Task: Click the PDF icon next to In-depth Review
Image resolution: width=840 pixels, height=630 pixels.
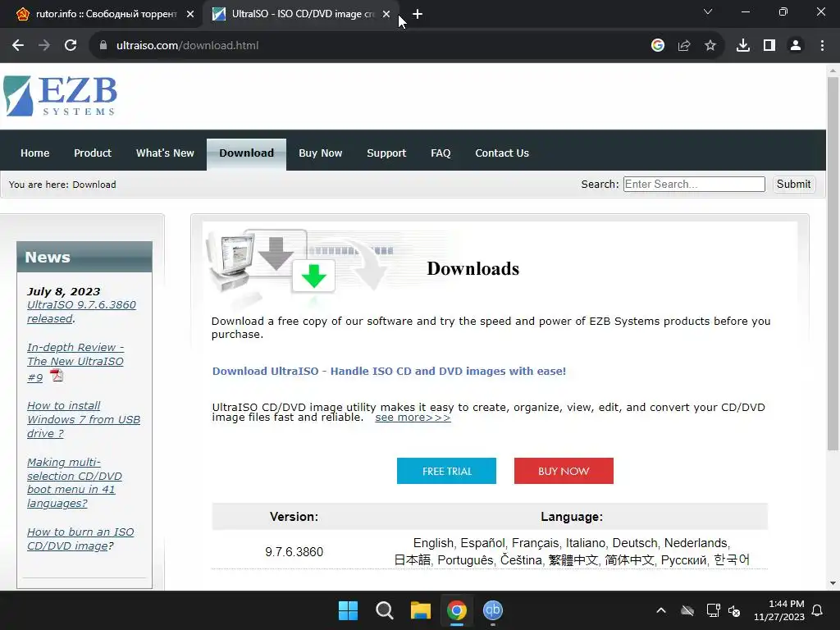Action: pyautogui.click(x=57, y=375)
